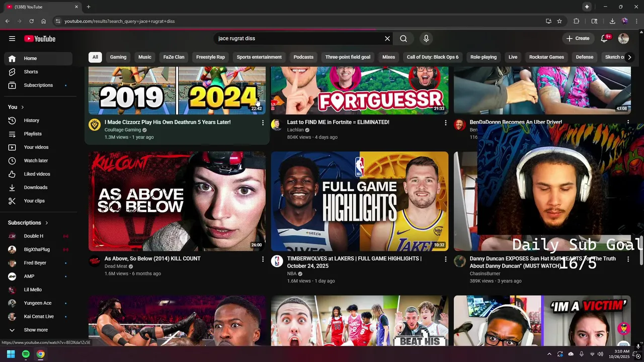
Task: Click the YouTube logo
Action: (x=40, y=39)
